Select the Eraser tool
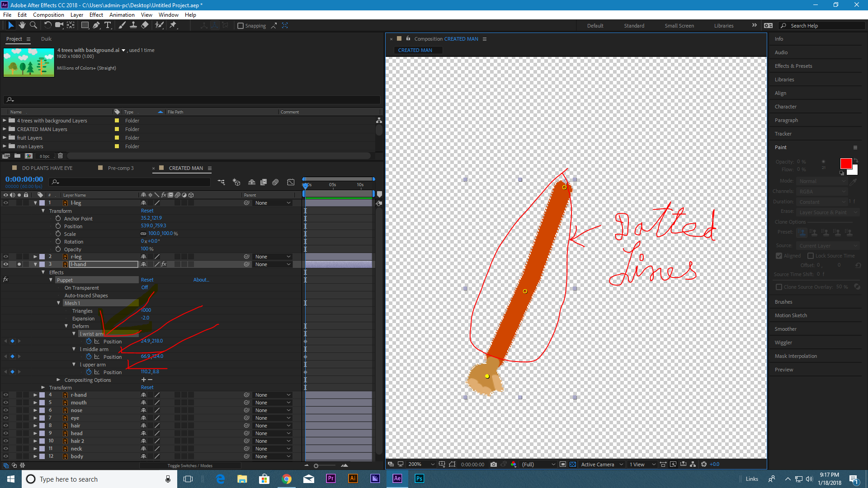 point(145,25)
